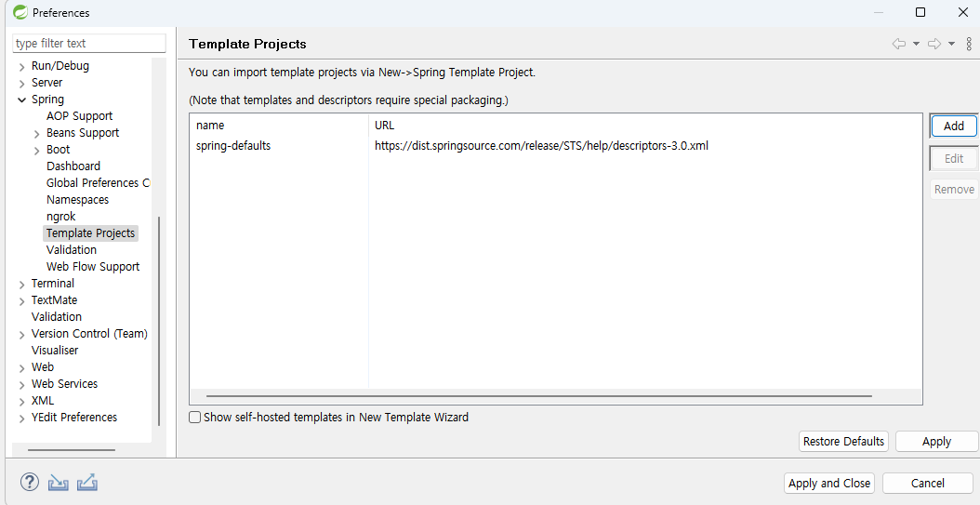Select Run/Debug label in the tree
Viewport: 980px width, 505px height.
[x=60, y=66]
